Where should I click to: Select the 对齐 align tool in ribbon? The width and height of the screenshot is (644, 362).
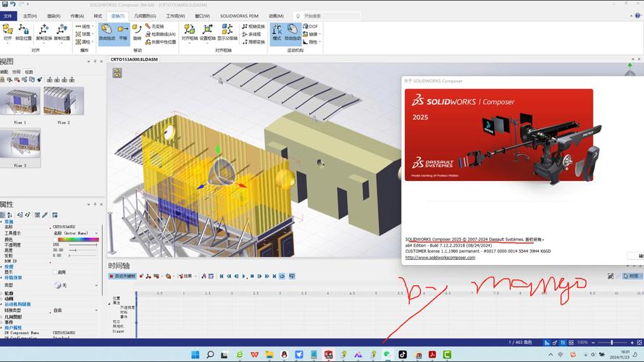pyautogui.click(x=7, y=32)
